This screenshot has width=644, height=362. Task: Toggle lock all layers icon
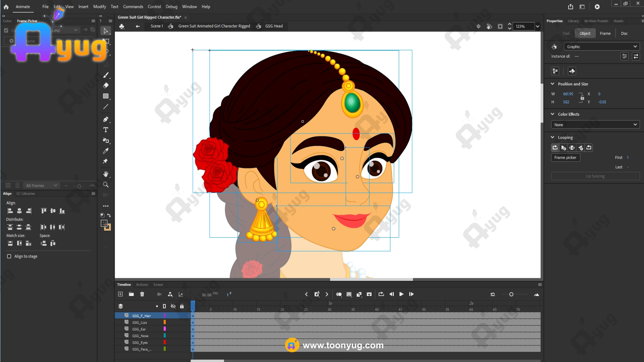point(182,306)
